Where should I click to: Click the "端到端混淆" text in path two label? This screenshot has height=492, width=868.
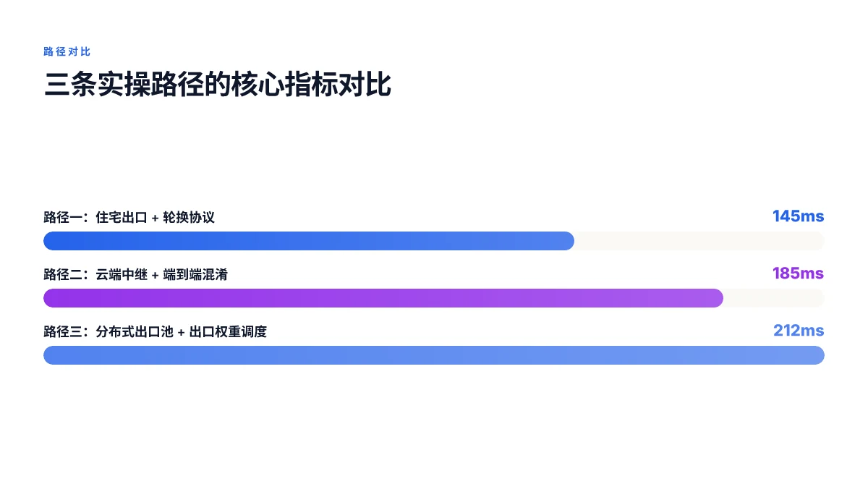(x=195, y=274)
